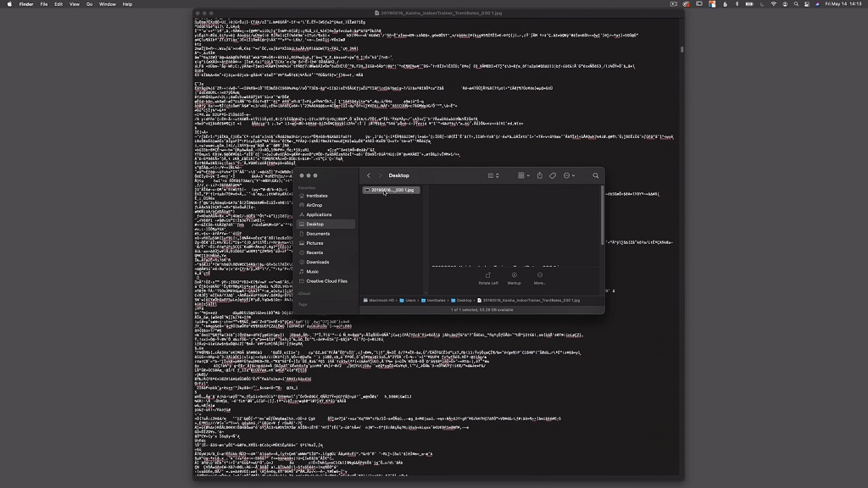
Task: Open the search in the Finder window
Action: pyautogui.click(x=595, y=175)
